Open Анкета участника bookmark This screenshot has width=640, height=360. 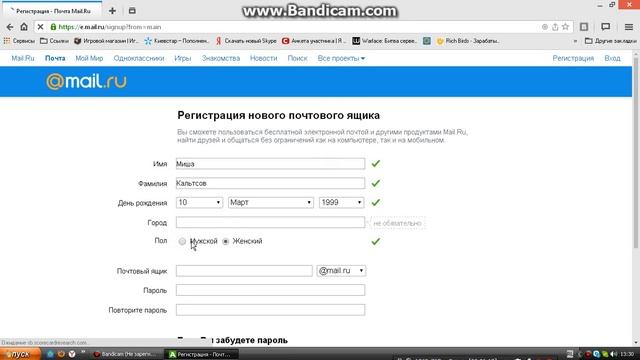click(314, 41)
